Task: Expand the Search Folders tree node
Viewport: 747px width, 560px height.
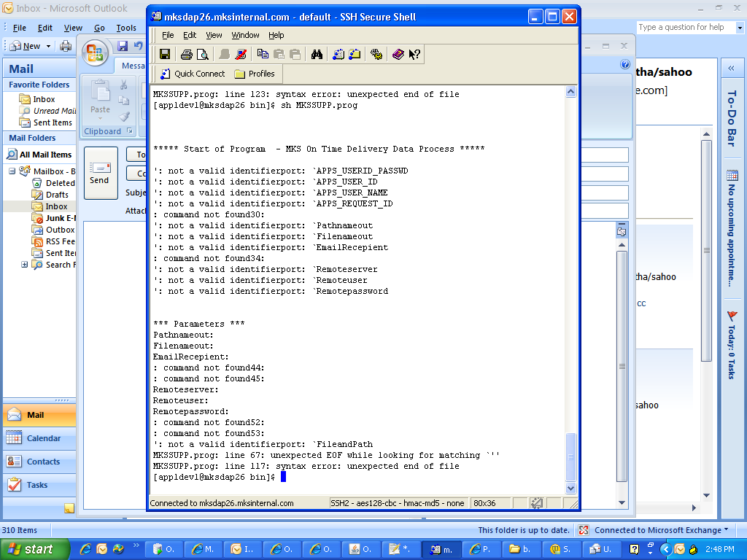Action: click(x=25, y=265)
